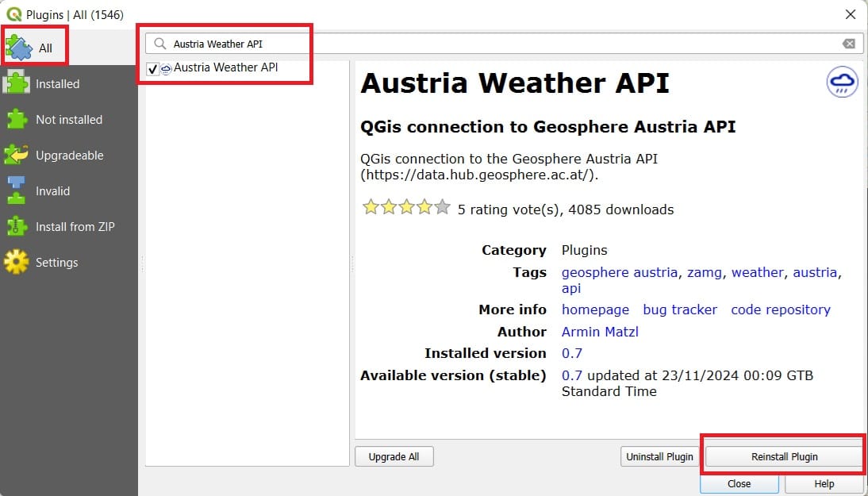Select Austria Weather API in the plugin list

pyautogui.click(x=226, y=67)
